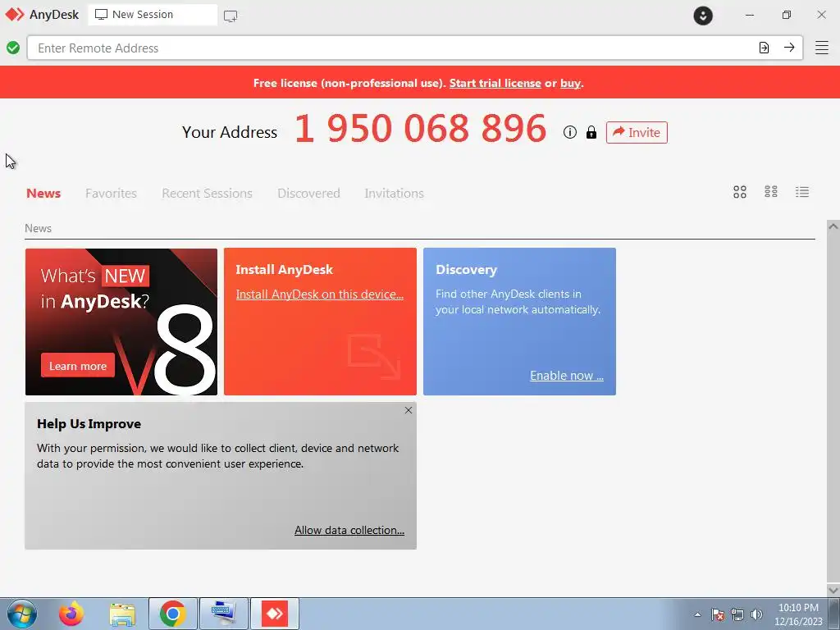The height and width of the screenshot is (630, 840).
Task: Open the Explorer folder in taskbar
Action: pos(122,614)
